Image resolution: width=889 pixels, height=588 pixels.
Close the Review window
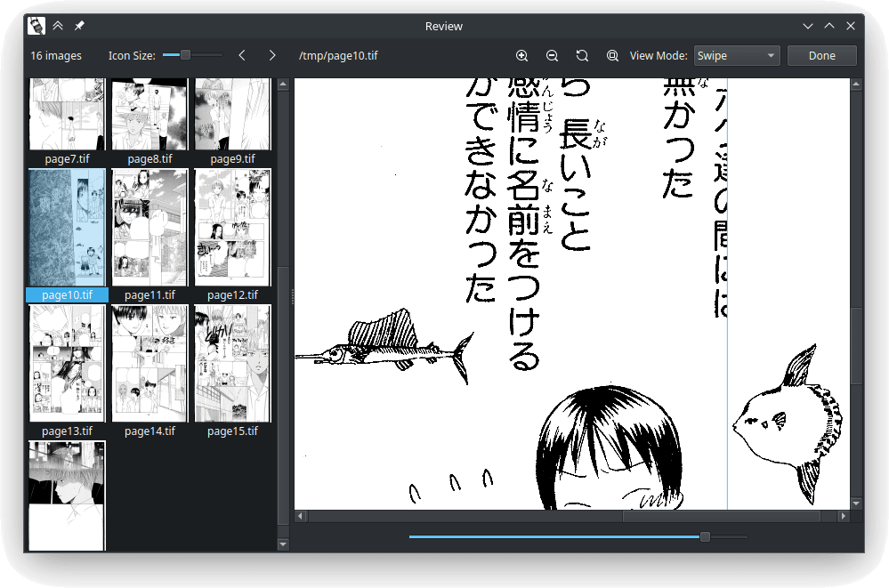tap(851, 26)
